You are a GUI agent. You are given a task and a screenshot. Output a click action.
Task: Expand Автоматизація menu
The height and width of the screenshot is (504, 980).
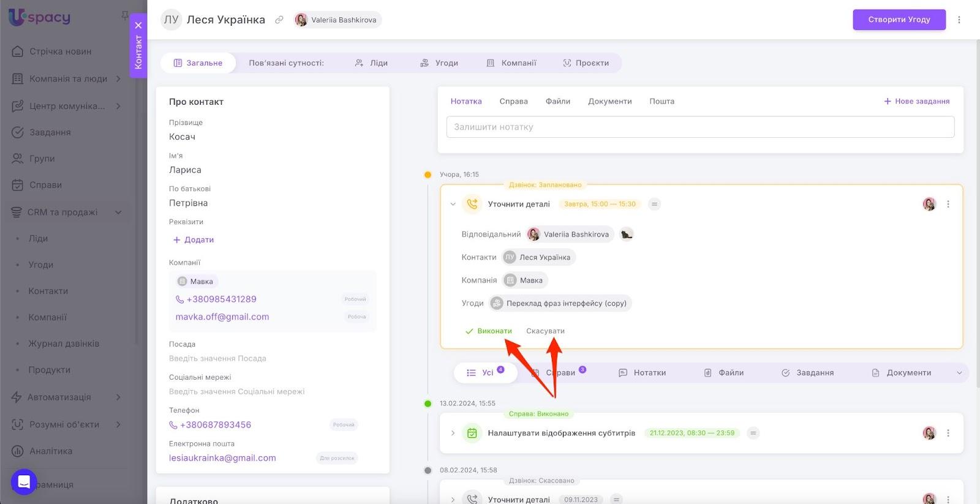click(67, 397)
